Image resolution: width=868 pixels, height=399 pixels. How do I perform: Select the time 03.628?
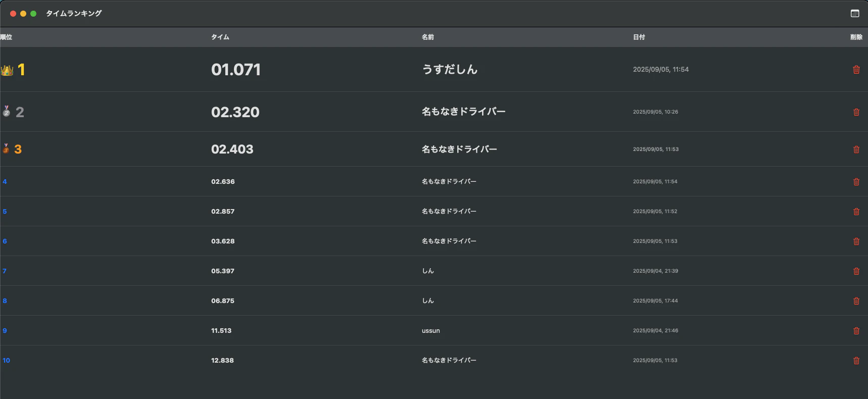pyautogui.click(x=223, y=241)
